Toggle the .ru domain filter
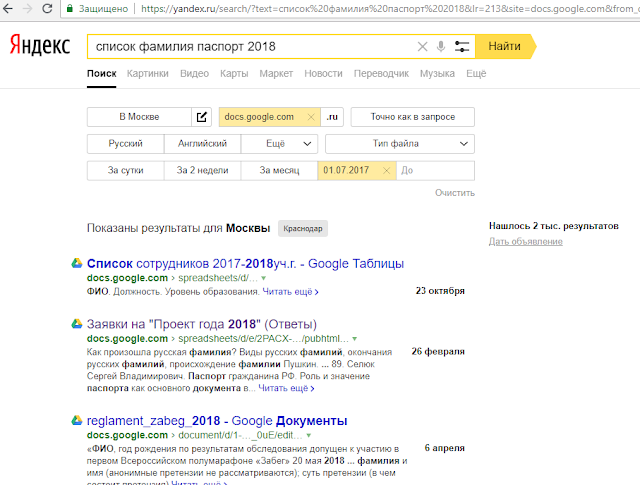Screen dimensions: 640x485 pyautogui.click(x=332, y=117)
